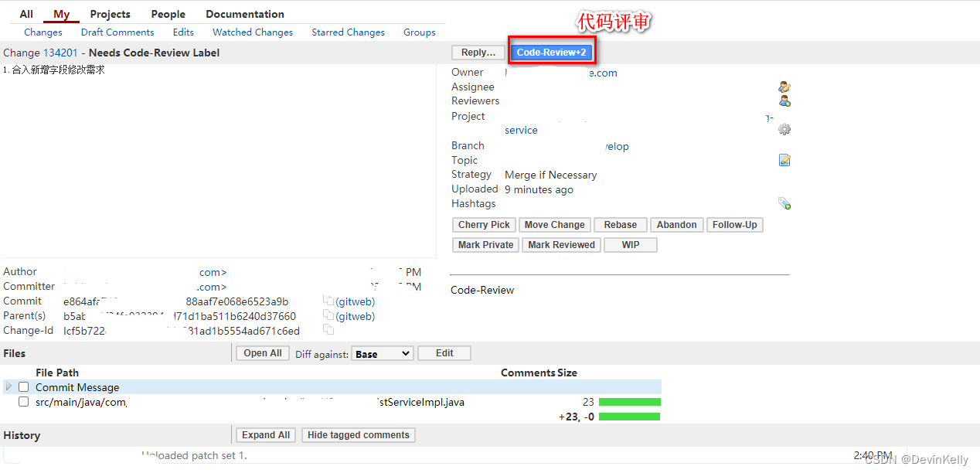
Task: Submit approval with Code-Review+2 button
Action: click(x=552, y=52)
